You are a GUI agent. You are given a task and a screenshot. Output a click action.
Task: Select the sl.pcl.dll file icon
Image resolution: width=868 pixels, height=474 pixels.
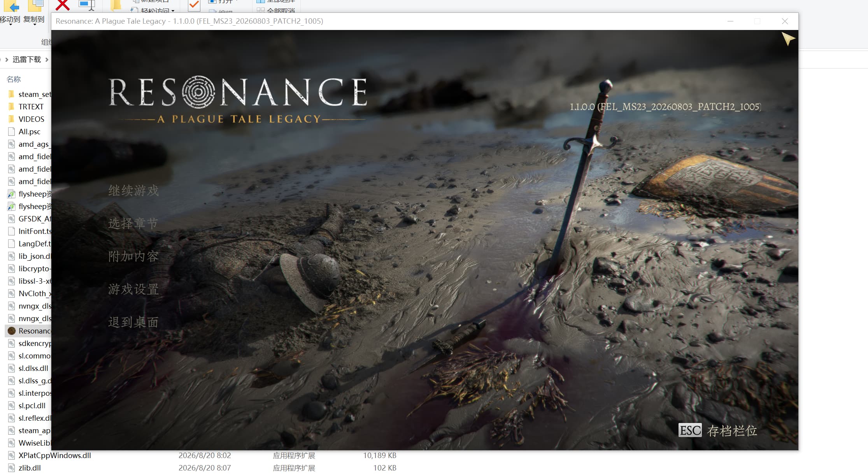coord(11,406)
